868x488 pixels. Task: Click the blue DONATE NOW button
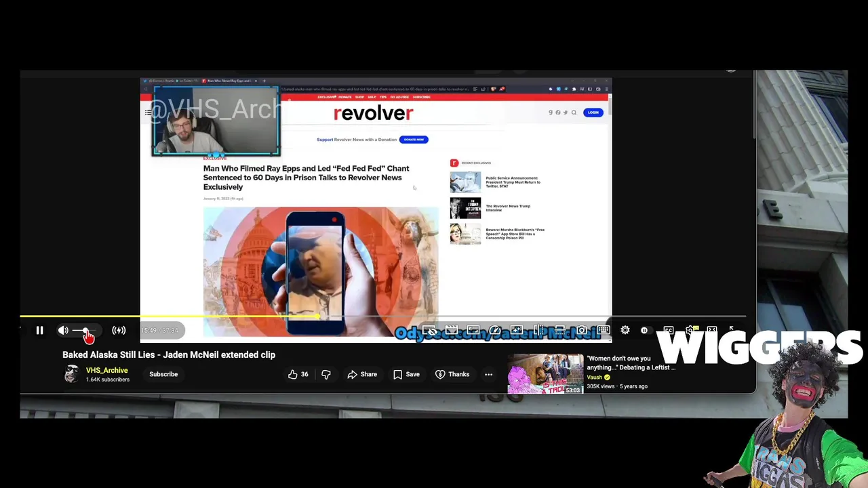click(414, 140)
